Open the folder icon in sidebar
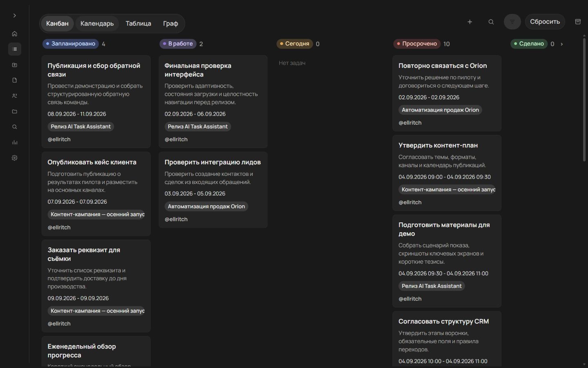The height and width of the screenshot is (368, 588). coord(15,111)
